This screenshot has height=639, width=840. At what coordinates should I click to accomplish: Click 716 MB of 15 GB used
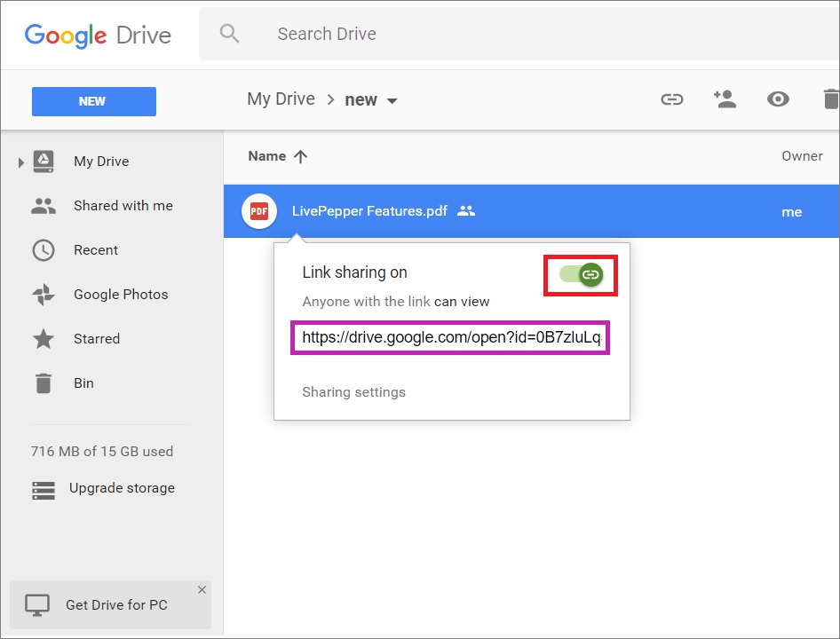102,452
